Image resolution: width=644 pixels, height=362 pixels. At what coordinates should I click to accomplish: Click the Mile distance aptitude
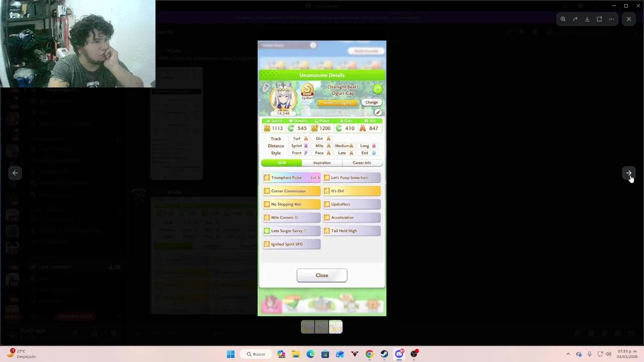click(x=323, y=146)
